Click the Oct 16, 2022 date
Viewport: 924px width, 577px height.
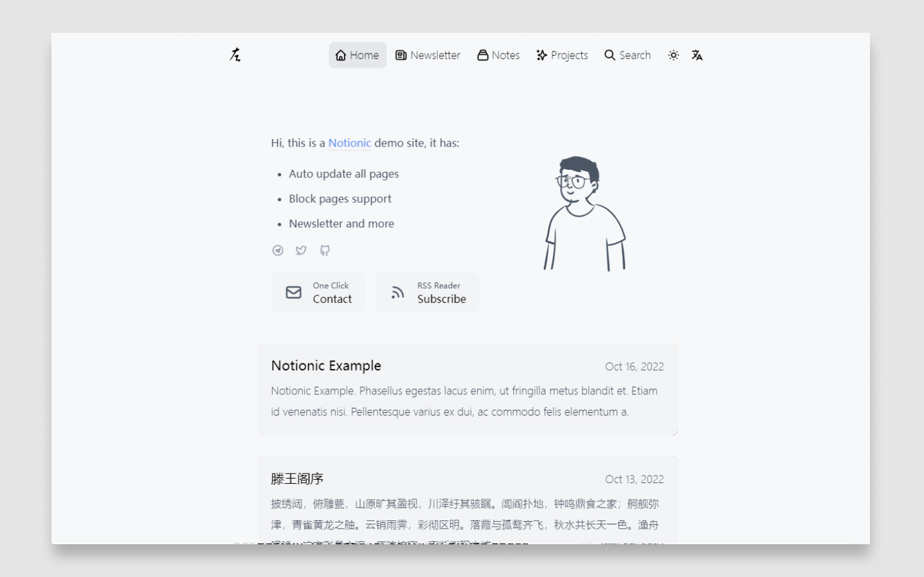click(x=634, y=367)
